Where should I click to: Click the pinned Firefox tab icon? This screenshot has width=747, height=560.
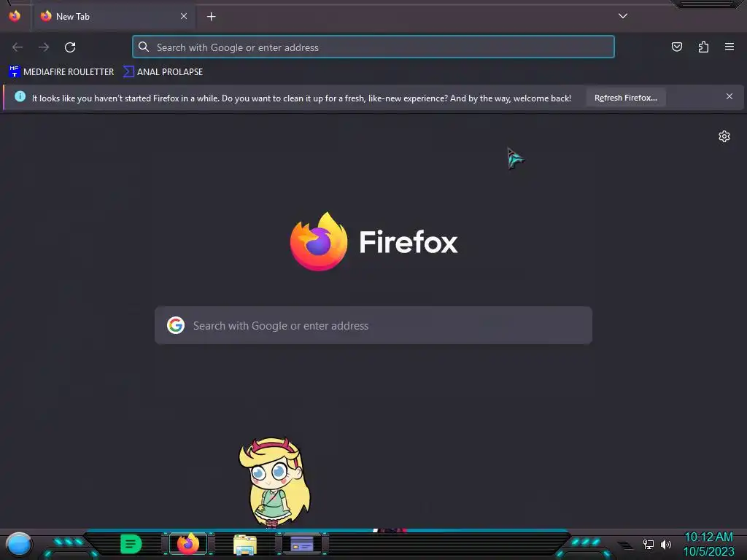point(15,16)
